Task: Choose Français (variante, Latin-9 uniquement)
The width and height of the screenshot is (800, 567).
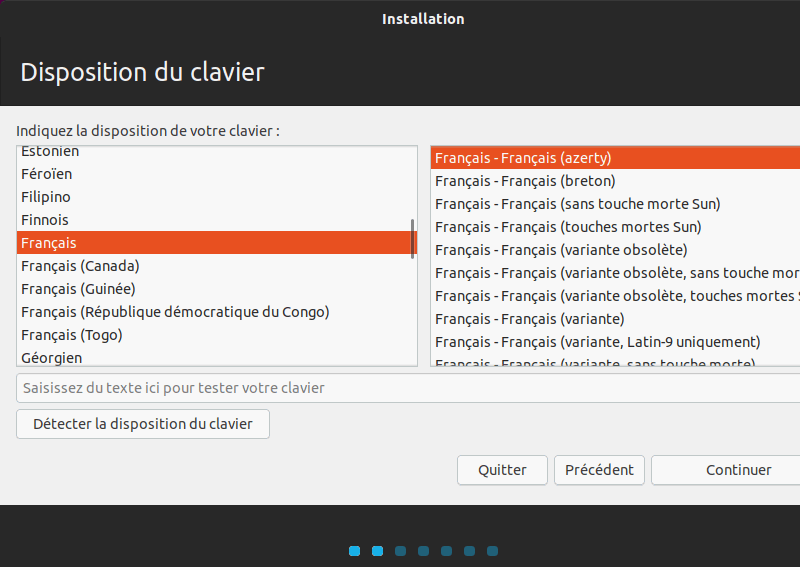Action: point(597,342)
